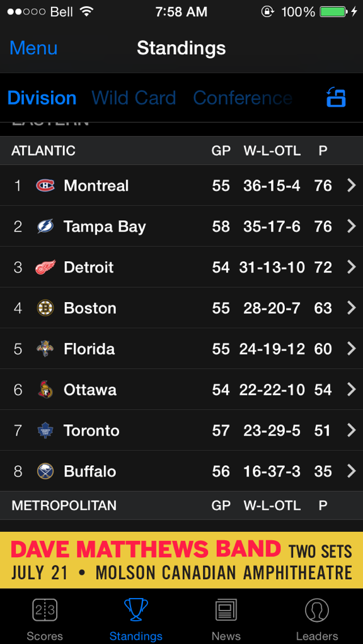Screen dimensions: 363x644
Task: Expand Montreal row chevron arrow
Action: point(351,186)
